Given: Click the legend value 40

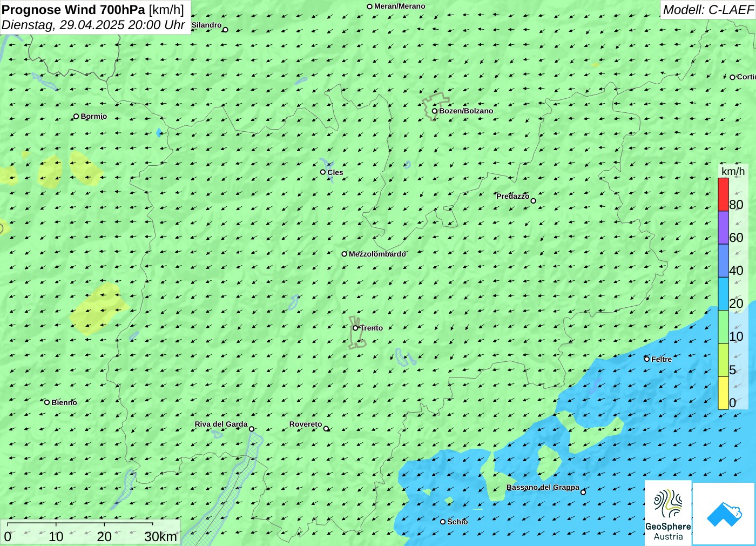Looking at the screenshot, I should pyautogui.click(x=736, y=271).
